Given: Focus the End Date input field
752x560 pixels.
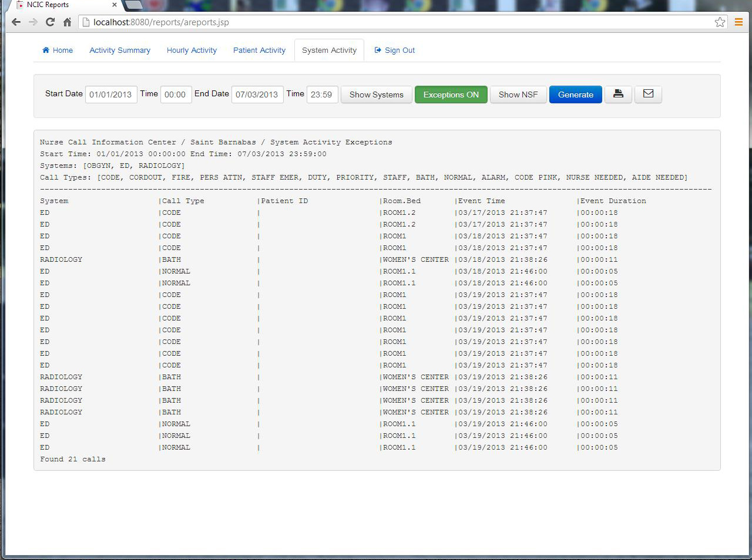Looking at the screenshot, I should tap(257, 95).
